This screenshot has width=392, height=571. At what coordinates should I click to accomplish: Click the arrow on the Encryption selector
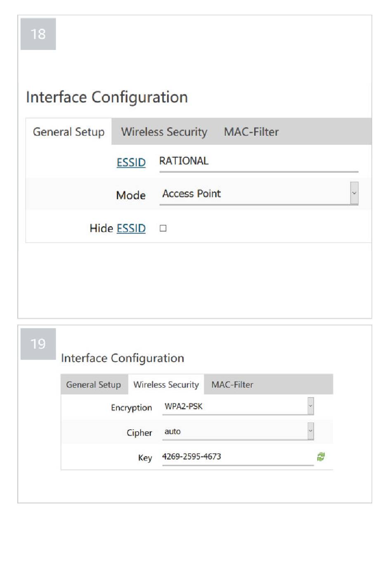tap(311, 406)
